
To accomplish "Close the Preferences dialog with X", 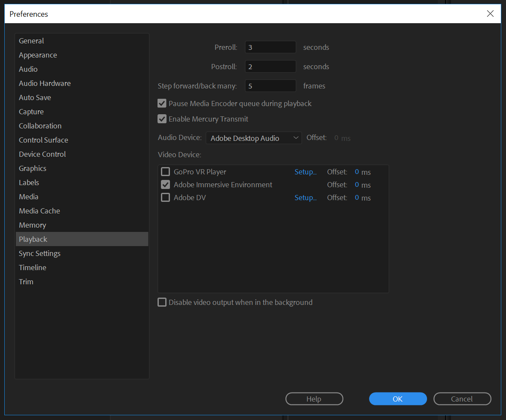I will (x=490, y=14).
